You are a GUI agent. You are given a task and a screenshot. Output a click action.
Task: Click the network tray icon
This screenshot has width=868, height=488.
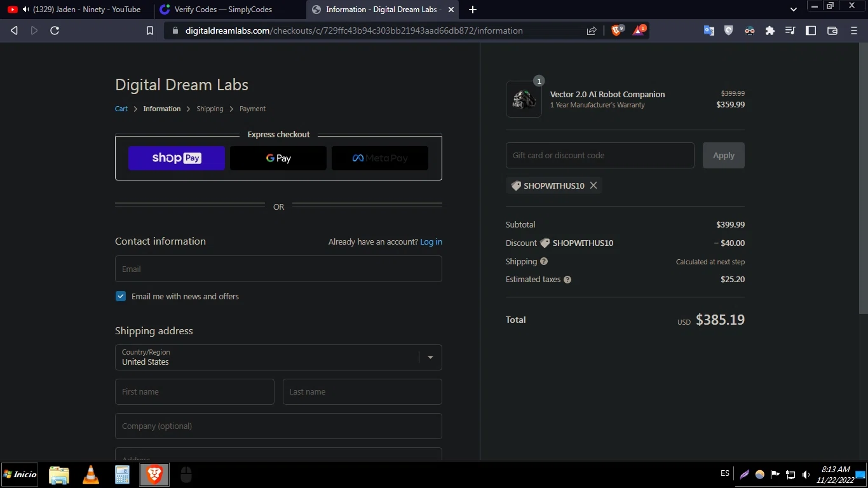coord(790,475)
